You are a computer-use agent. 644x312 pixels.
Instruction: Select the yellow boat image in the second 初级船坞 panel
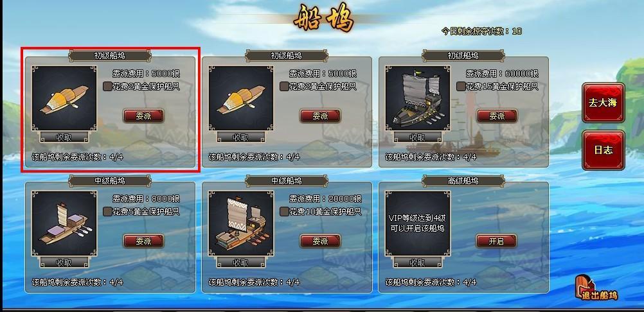[x=240, y=98]
